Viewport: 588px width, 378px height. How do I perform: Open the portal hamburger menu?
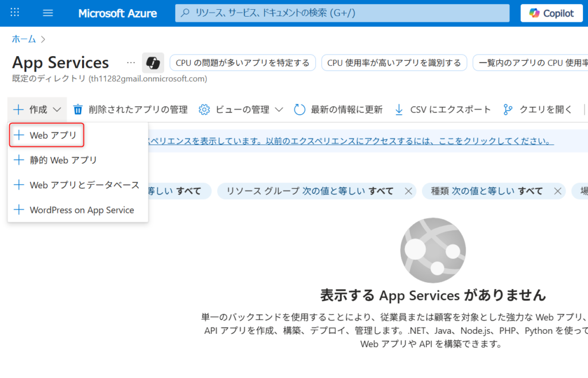[x=48, y=13]
